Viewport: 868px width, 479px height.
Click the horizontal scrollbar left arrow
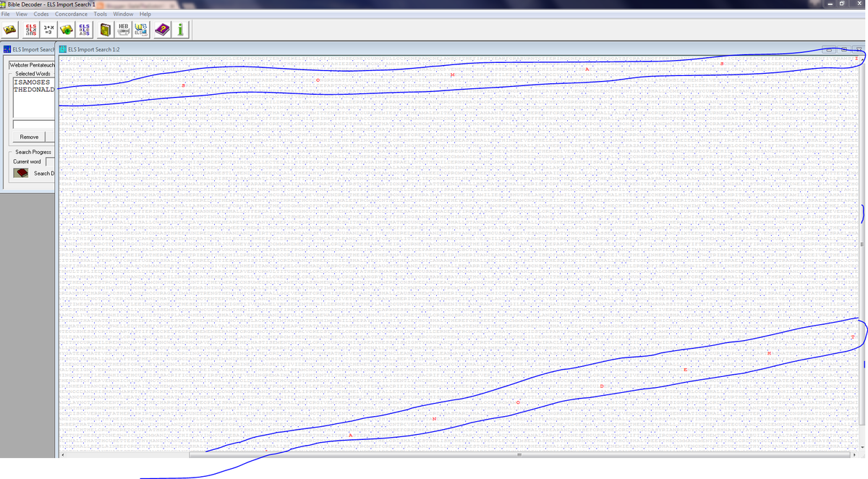coord(63,455)
